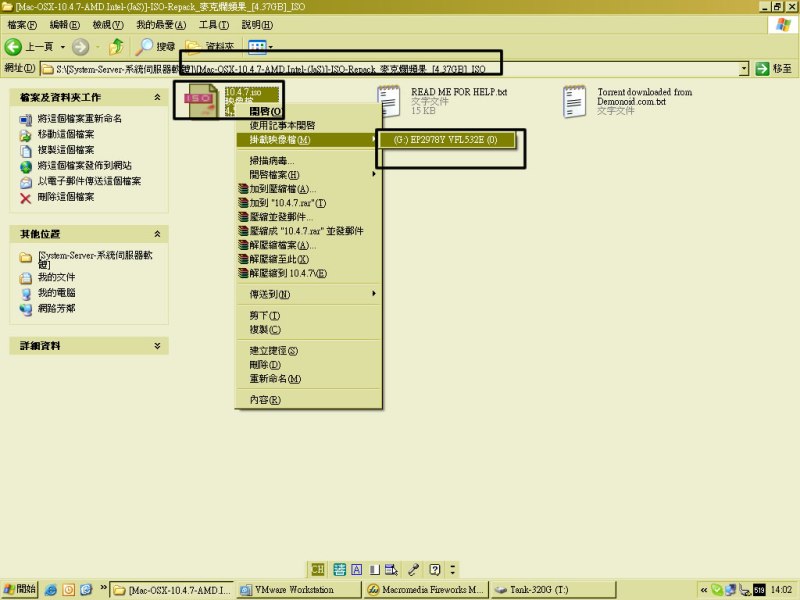Switch to Macromedia Fireworks taskbar button
This screenshot has width=800, height=600.
tap(427, 590)
